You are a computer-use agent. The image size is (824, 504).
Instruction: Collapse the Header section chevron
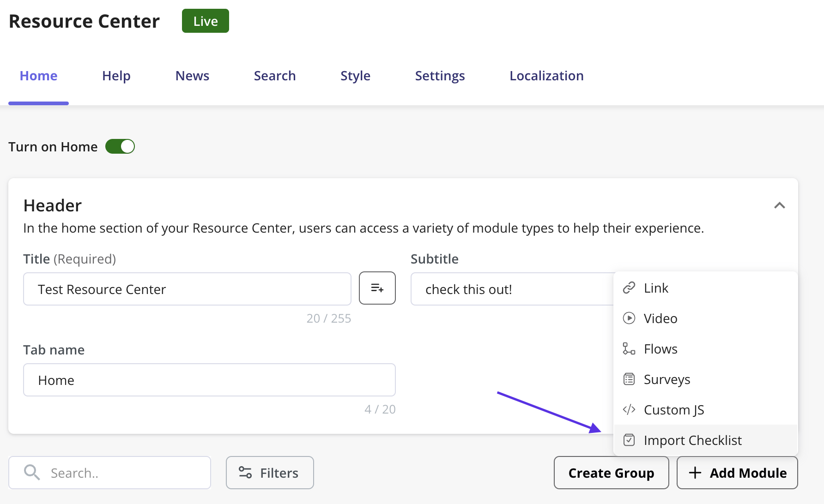click(x=780, y=205)
